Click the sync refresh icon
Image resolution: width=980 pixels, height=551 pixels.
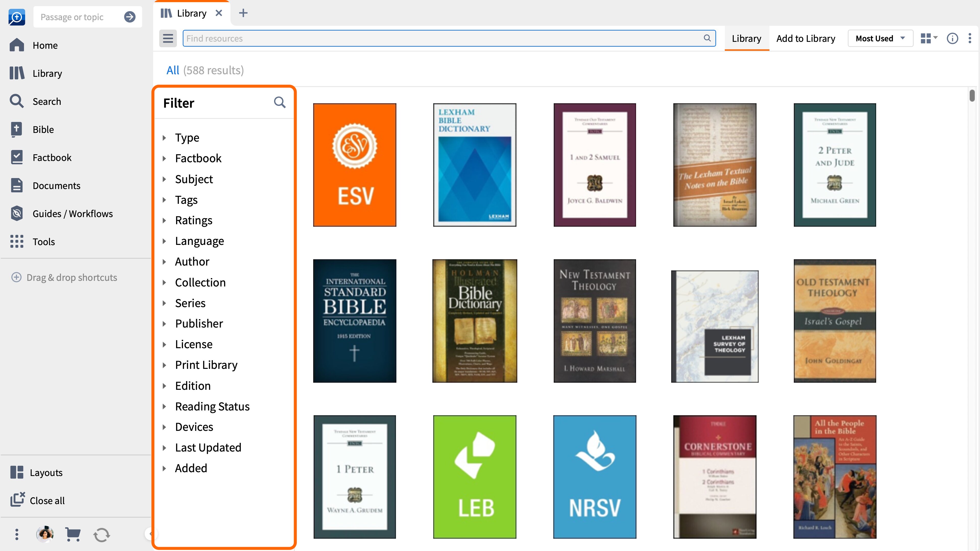[x=102, y=535]
